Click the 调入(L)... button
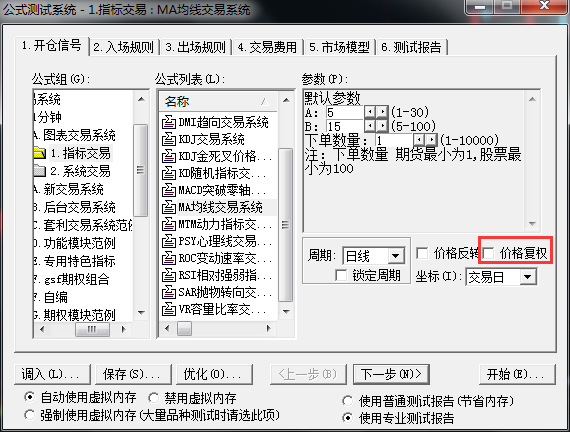The image size is (570, 432). coord(52,375)
